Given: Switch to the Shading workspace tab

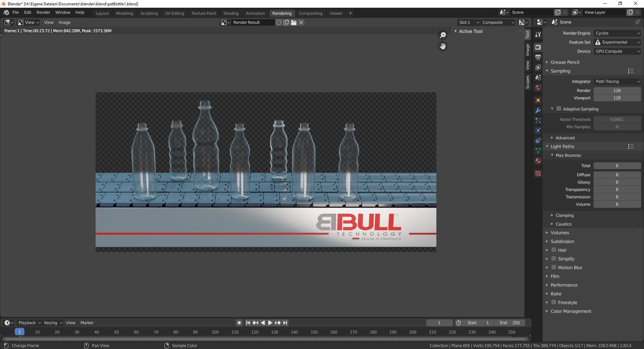Looking at the screenshot, I should point(231,13).
